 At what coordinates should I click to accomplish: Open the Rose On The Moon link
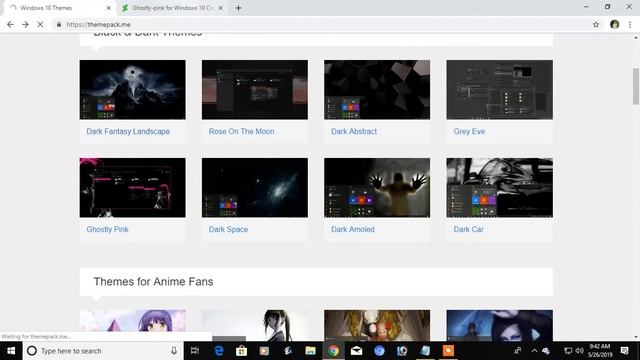pos(241,131)
